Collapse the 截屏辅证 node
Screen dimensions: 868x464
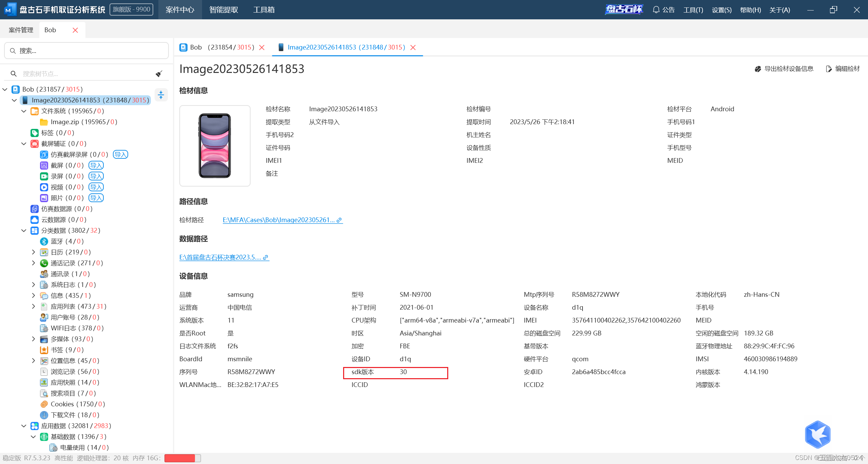coord(24,144)
